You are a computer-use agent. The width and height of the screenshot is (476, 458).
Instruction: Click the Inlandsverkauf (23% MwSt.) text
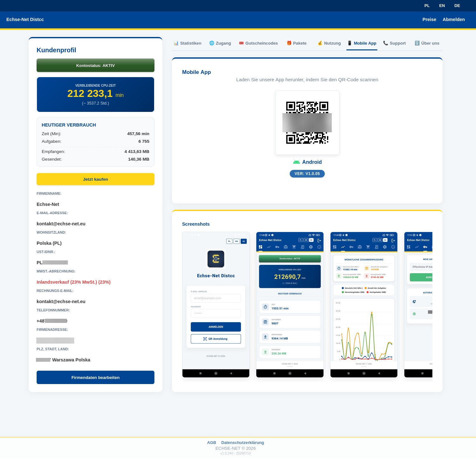coord(74,282)
